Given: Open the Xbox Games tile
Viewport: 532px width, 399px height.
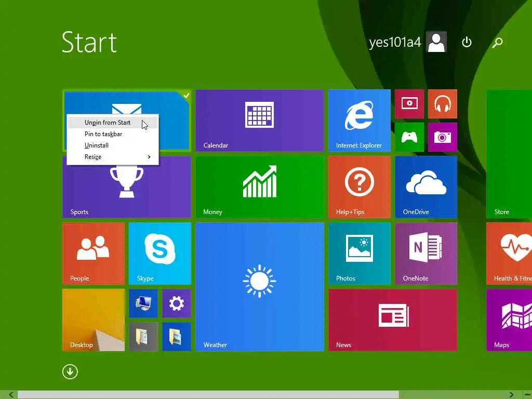Looking at the screenshot, I should [x=409, y=137].
